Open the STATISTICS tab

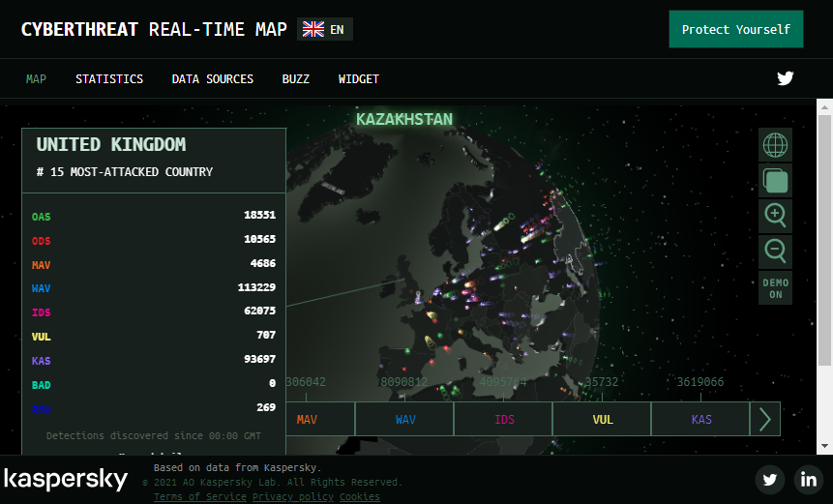(109, 79)
